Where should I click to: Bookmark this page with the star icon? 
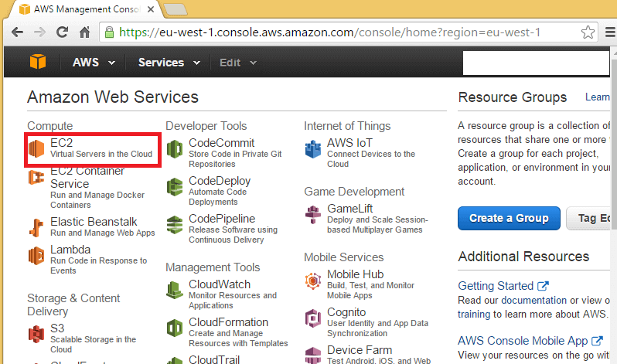pyautogui.click(x=588, y=32)
